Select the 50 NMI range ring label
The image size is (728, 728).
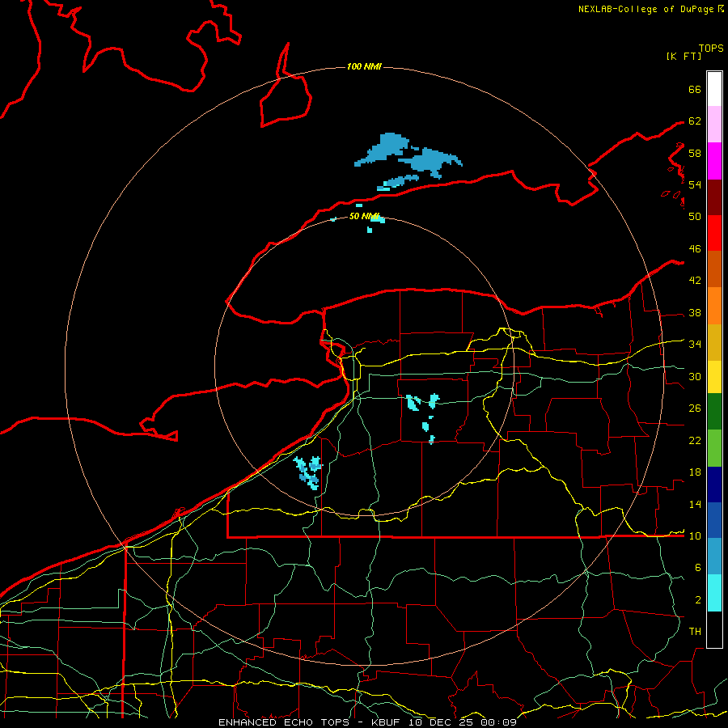[364, 216]
